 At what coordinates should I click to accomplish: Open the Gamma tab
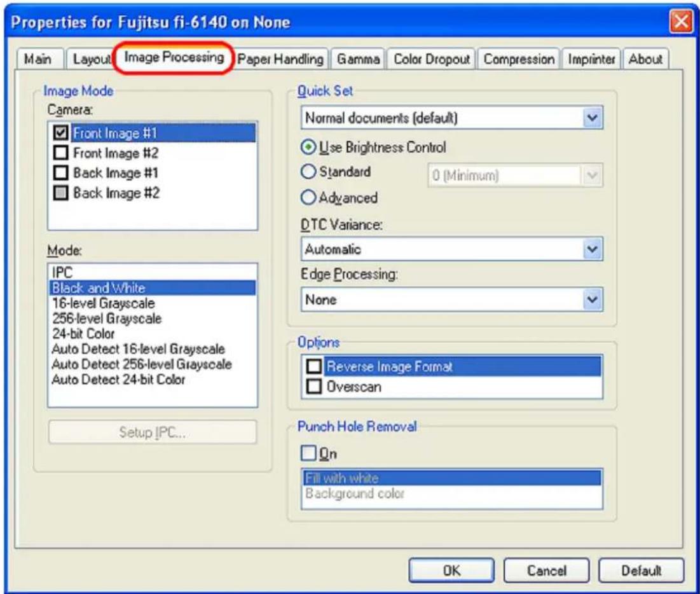(358, 59)
